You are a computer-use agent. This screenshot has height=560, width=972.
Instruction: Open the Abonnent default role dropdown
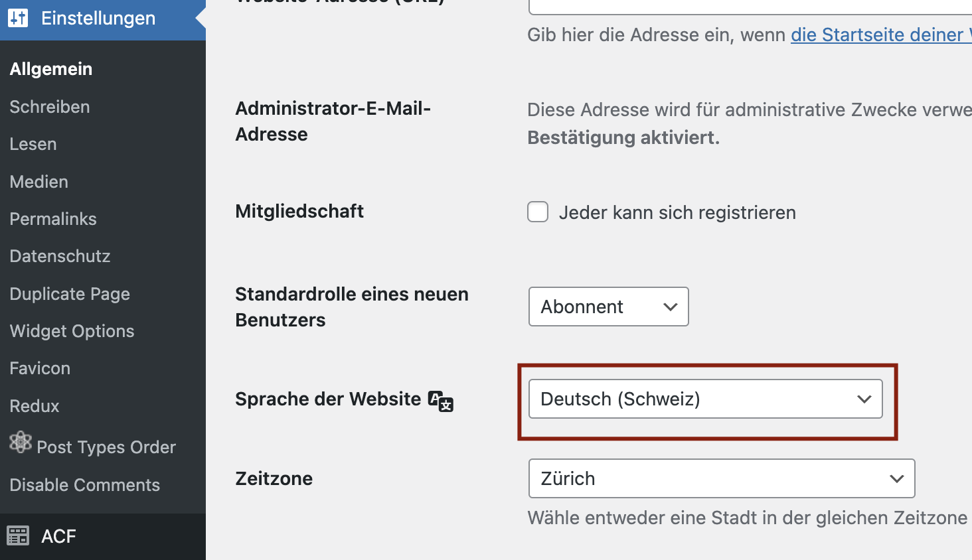(608, 307)
